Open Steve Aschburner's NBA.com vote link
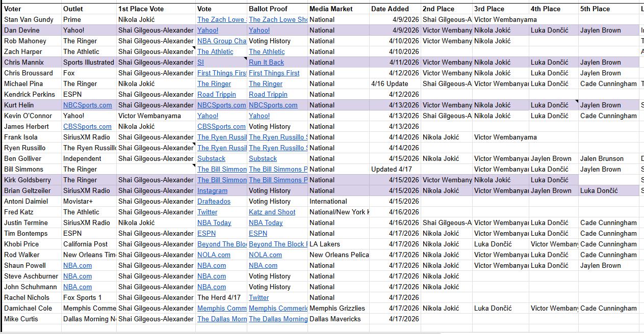 pyautogui.click(x=212, y=276)
